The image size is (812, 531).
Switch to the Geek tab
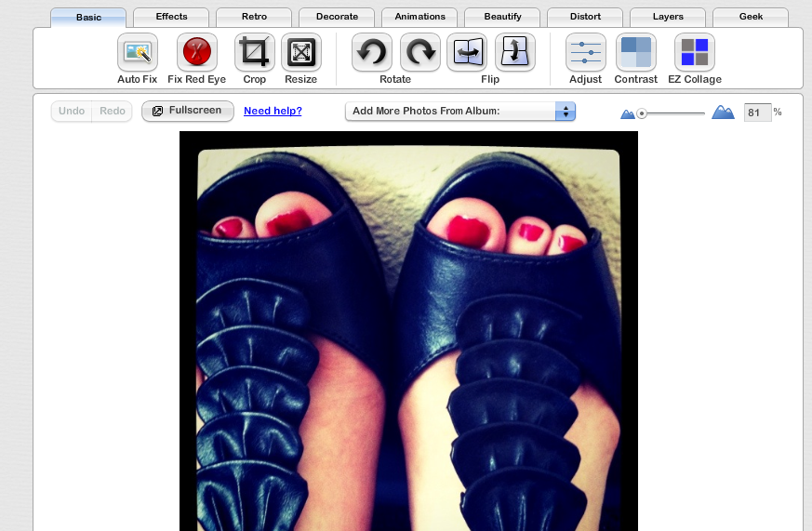point(751,17)
